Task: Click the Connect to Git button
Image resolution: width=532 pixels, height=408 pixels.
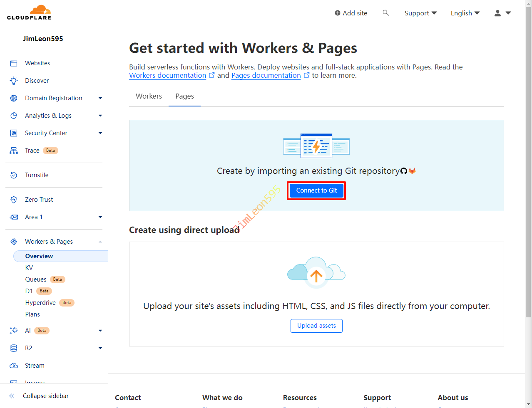Action: tap(316, 190)
